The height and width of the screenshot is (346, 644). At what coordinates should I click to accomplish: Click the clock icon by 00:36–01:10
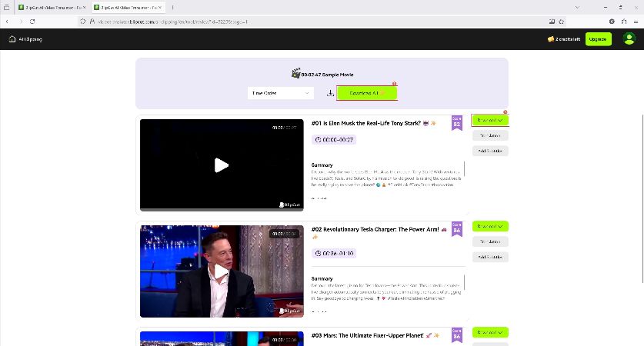tap(318, 253)
